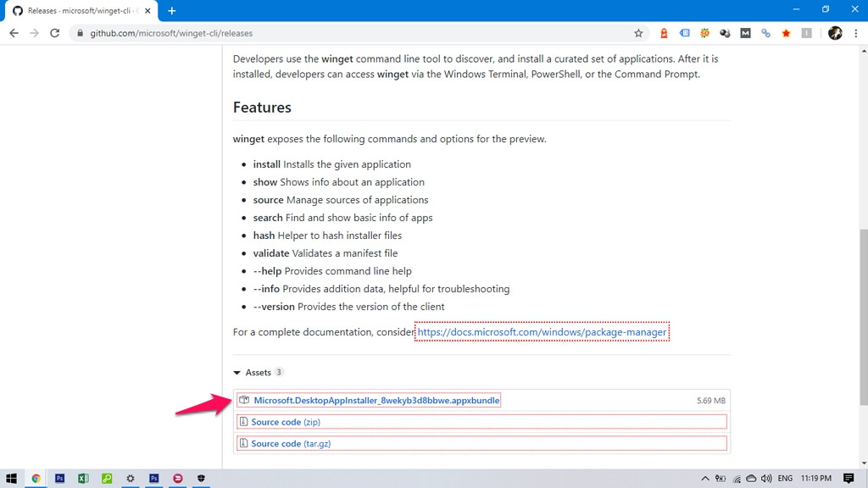Go forward in browser history
Screen dimensions: 868x488
pyautogui.click(x=34, y=33)
